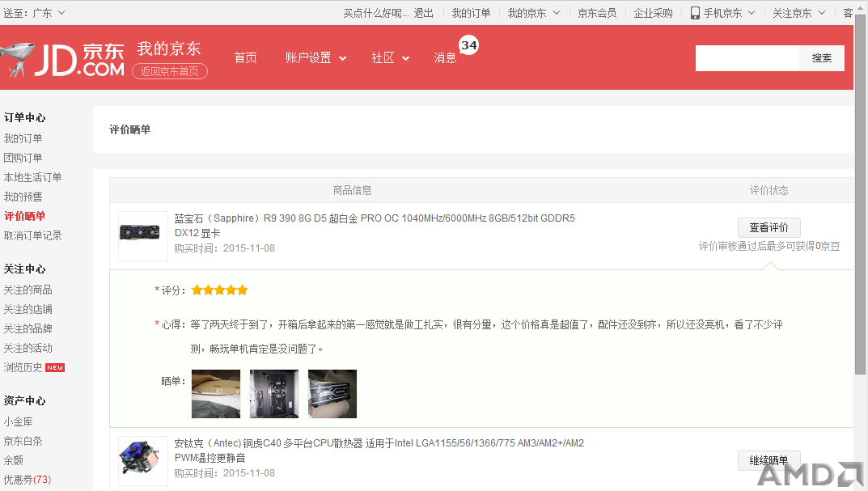868x491 pixels.
Task: Expand the 我的京东 top bar dropdown
Action: pos(534,13)
